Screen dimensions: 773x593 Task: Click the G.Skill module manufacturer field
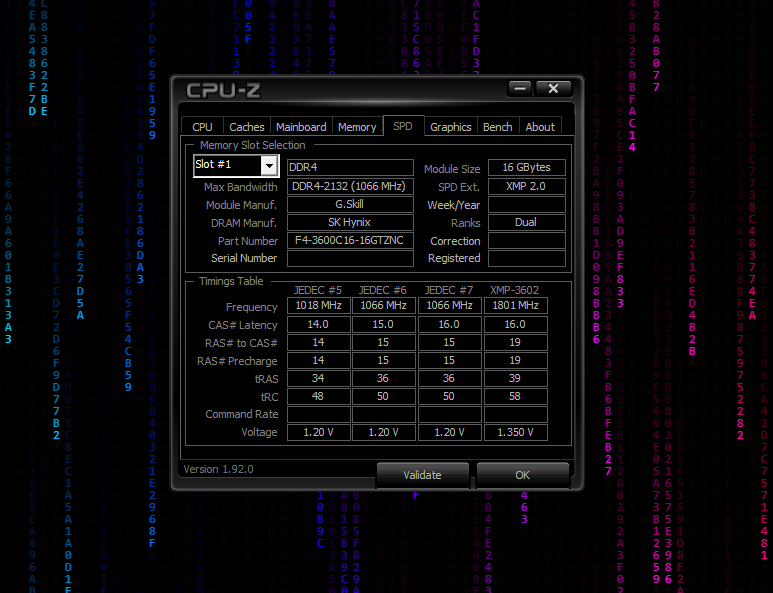pyautogui.click(x=350, y=204)
